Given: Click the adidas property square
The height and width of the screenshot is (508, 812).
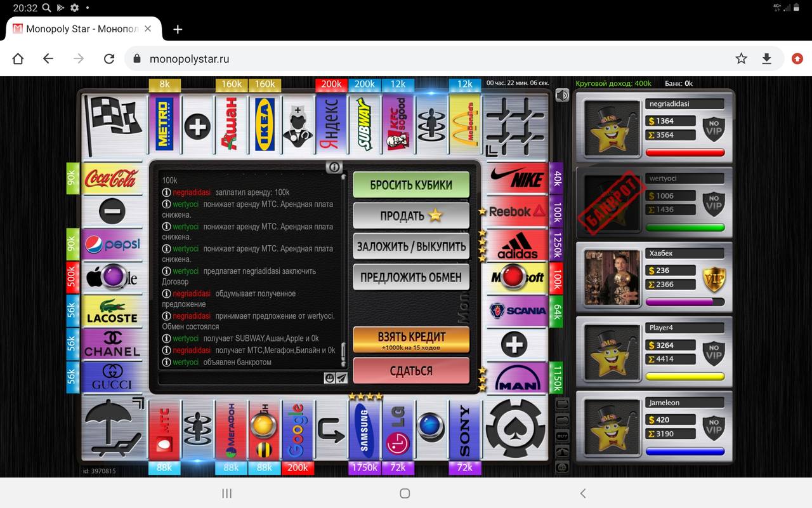Looking at the screenshot, I should [518, 245].
